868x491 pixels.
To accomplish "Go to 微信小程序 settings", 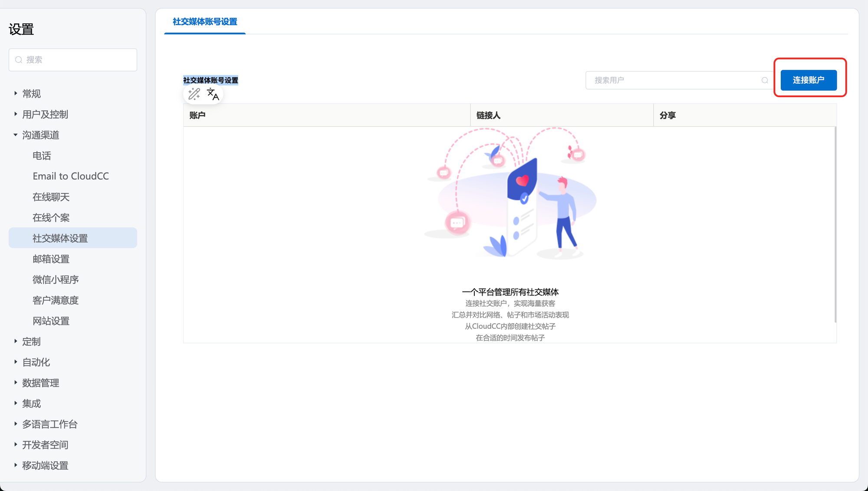I will click(56, 279).
